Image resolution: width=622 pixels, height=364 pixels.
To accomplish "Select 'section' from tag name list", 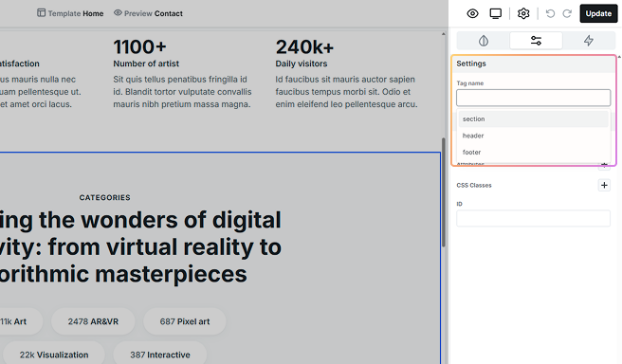I will coord(533,118).
